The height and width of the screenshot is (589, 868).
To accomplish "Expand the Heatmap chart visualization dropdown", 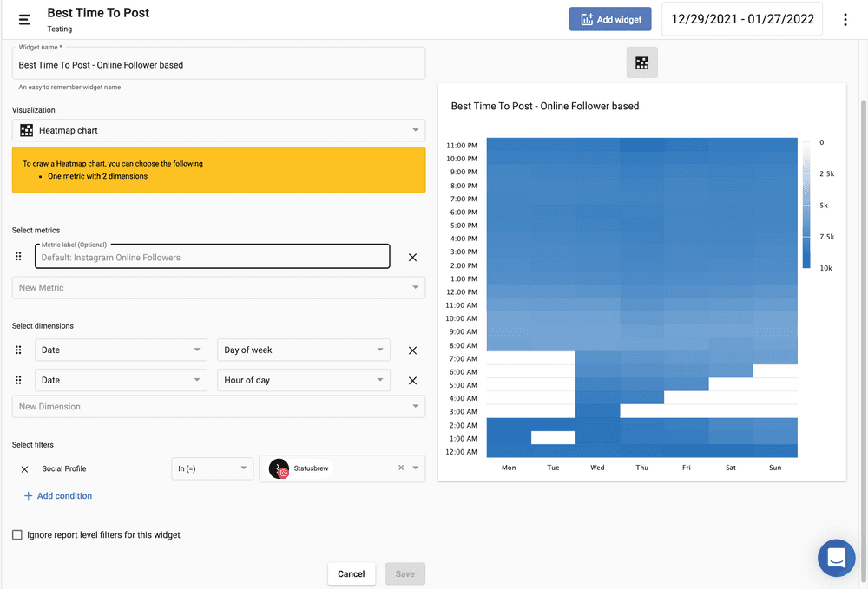I will point(219,130).
